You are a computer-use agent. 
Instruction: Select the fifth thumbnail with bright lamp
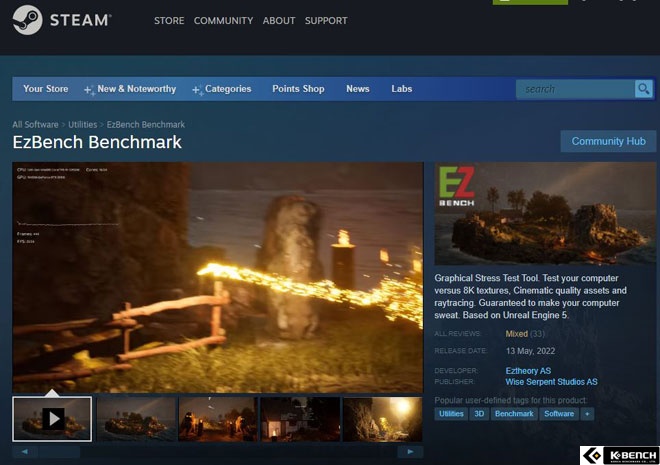tap(382, 419)
